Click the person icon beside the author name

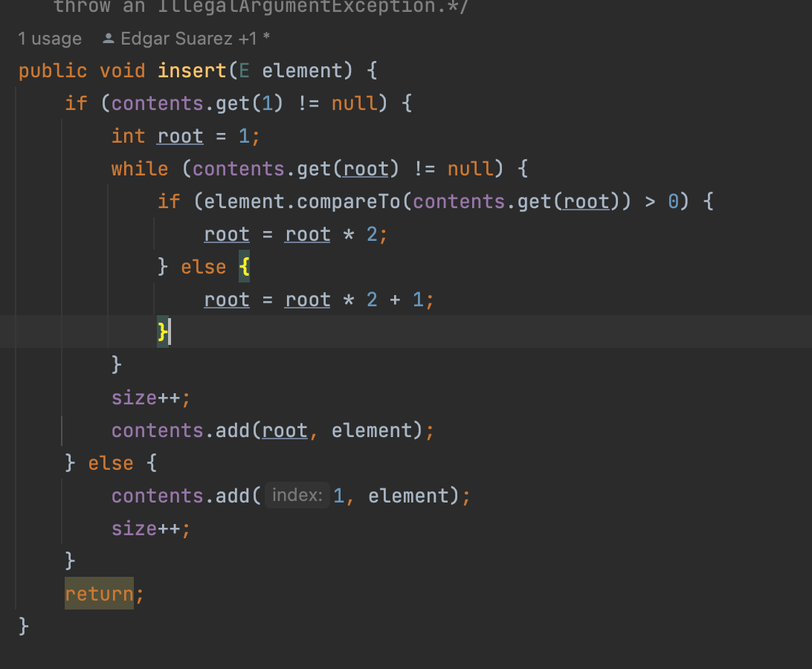109,39
